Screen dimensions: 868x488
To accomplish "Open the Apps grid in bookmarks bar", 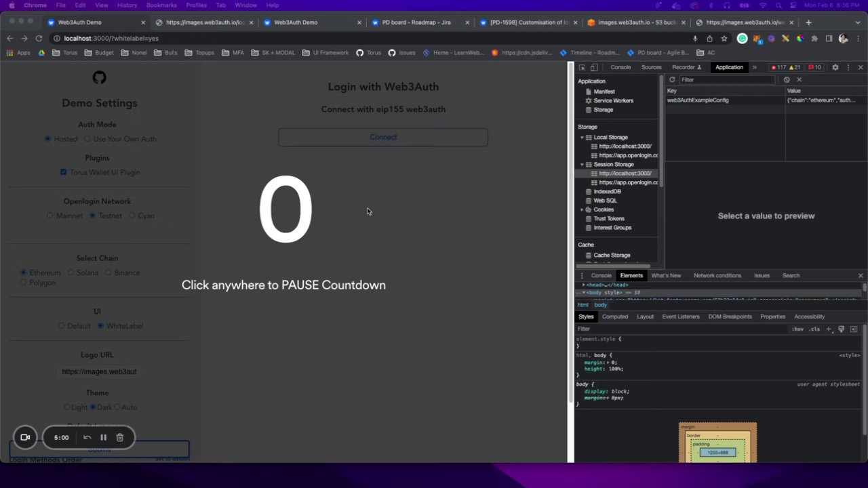I will 20,52.
